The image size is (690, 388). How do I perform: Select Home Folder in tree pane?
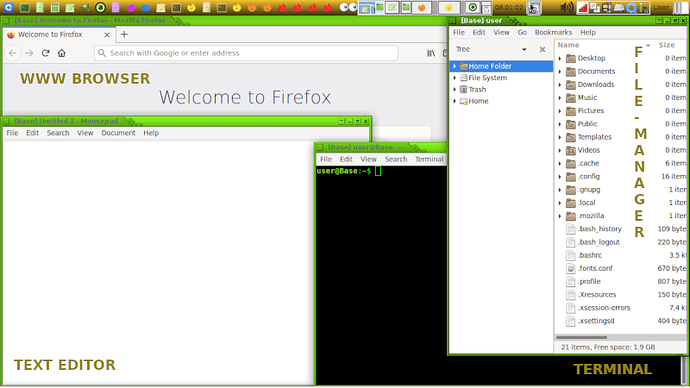[x=502, y=66]
